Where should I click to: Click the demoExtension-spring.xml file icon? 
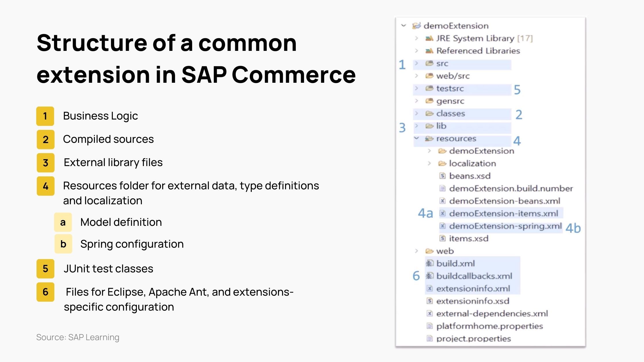click(443, 226)
